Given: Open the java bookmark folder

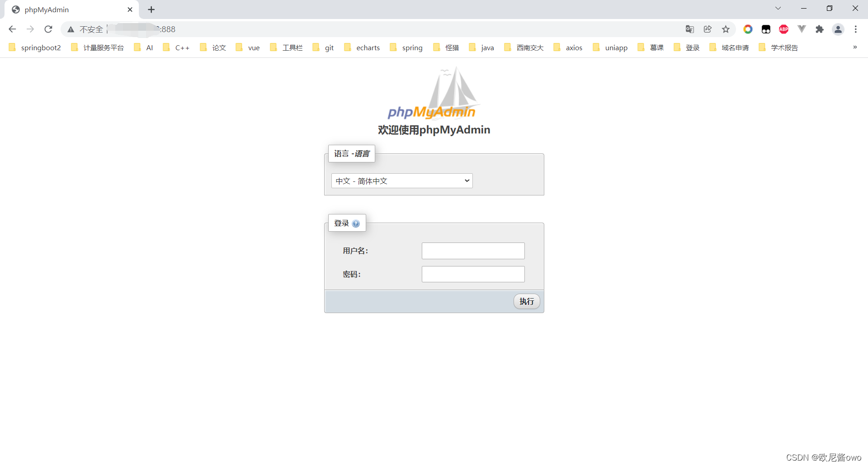Looking at the screenshot, I should coord(481,48).
